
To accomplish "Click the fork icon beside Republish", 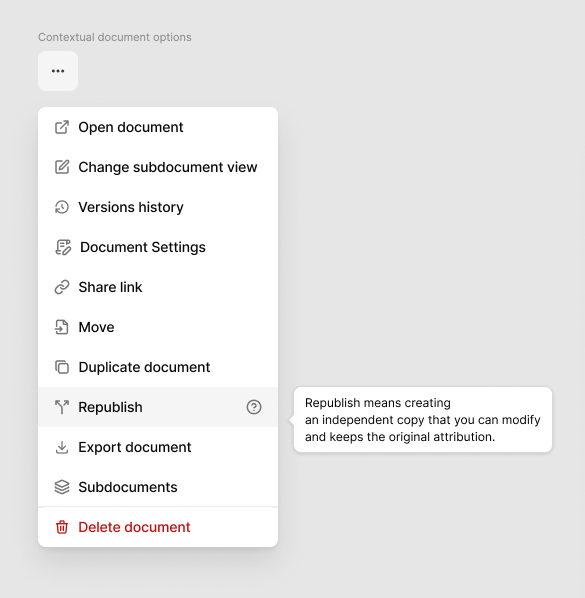I will click(x=62, y=407).
